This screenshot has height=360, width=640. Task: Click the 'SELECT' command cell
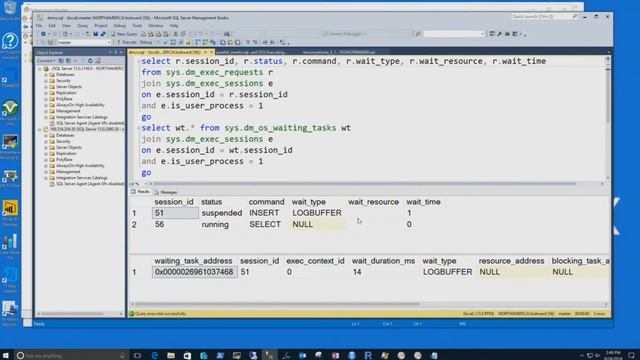click(265, 224)
